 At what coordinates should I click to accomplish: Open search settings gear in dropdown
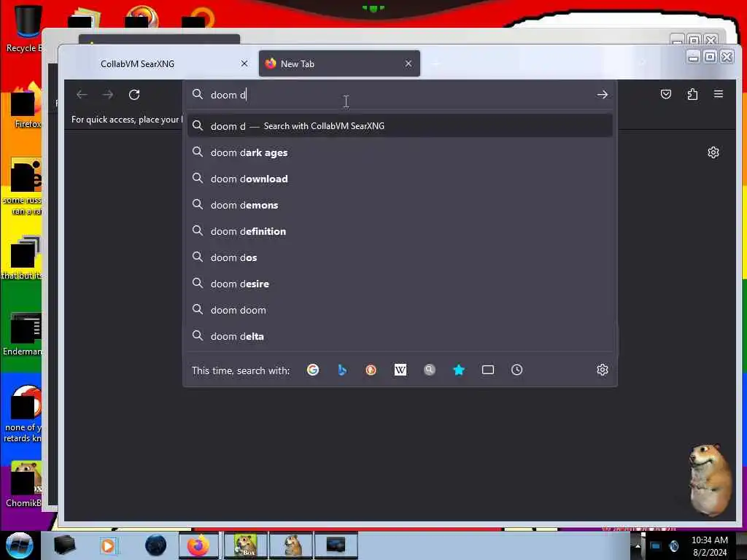click(x=602, y=370)
